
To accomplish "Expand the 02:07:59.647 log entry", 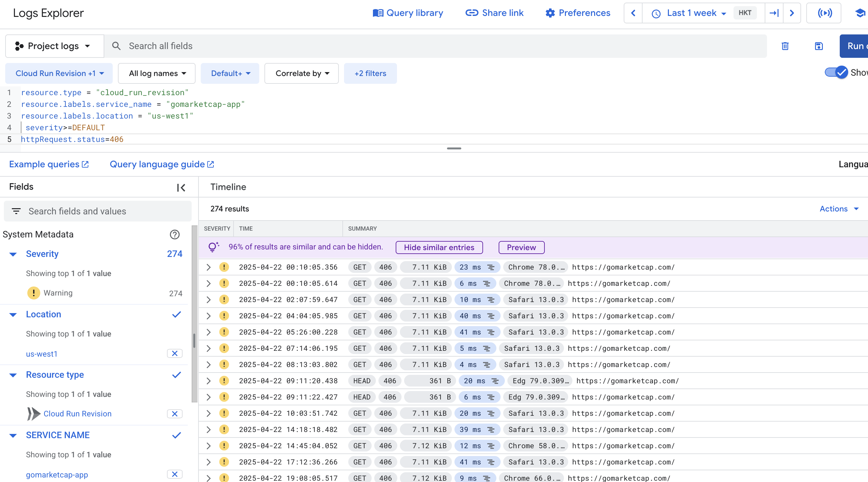I will (x=209, y=300).
